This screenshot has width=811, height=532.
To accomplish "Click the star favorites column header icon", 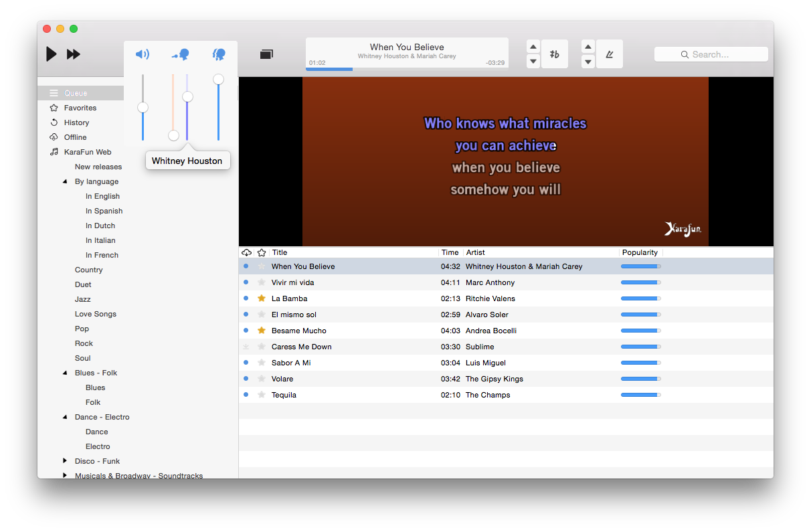I will pos(262,252).
